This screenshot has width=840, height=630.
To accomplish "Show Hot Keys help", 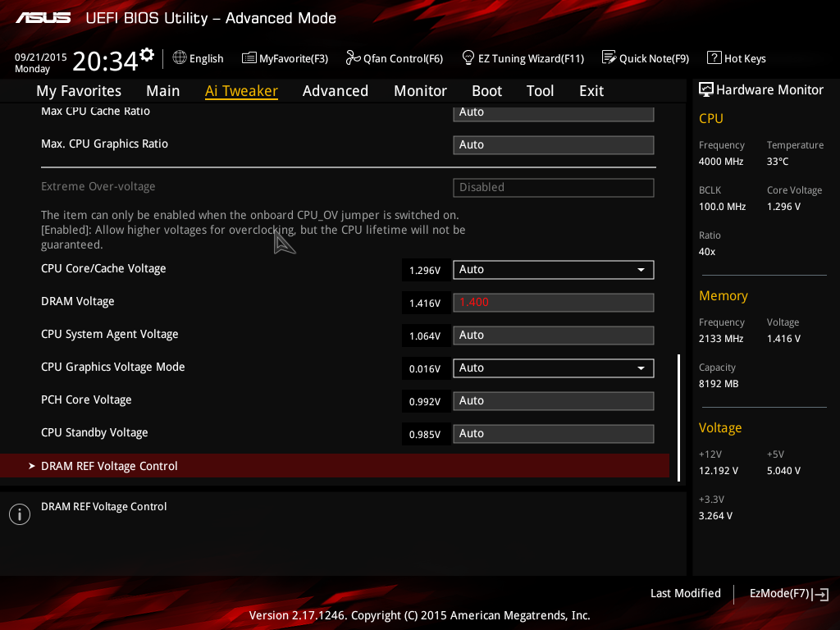I will [745, 58].
